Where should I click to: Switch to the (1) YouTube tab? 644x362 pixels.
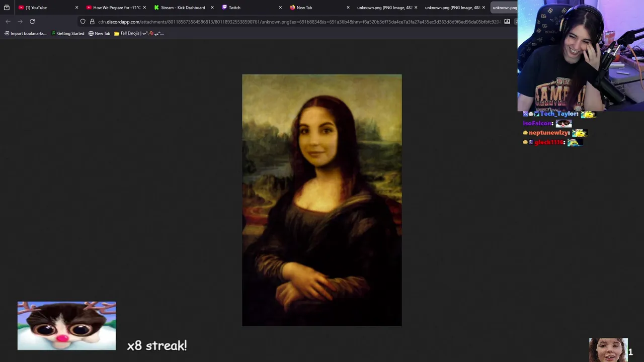coord(48,8)
